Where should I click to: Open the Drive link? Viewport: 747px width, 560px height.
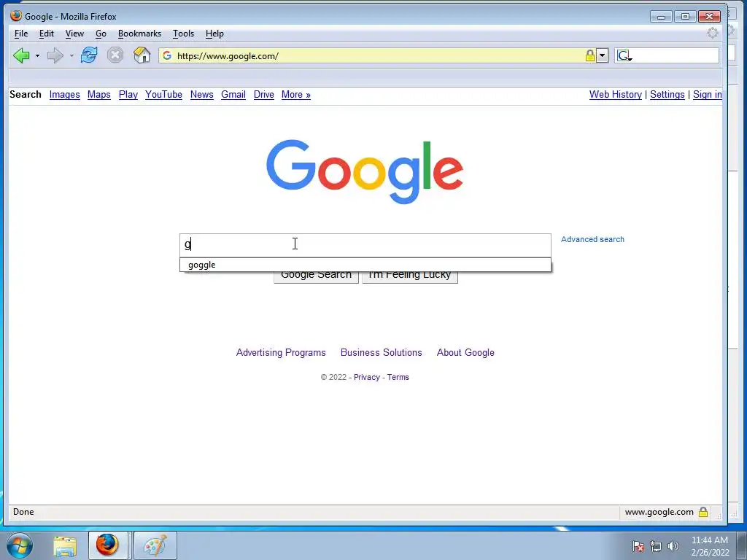coord(264,95)
